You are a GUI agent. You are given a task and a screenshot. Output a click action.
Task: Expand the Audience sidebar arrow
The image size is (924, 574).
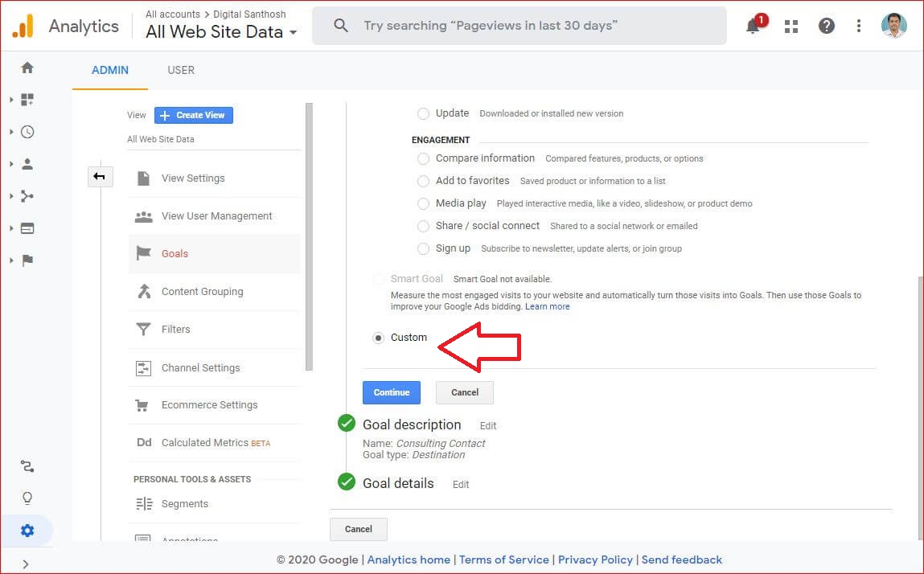tap(11, 164)
